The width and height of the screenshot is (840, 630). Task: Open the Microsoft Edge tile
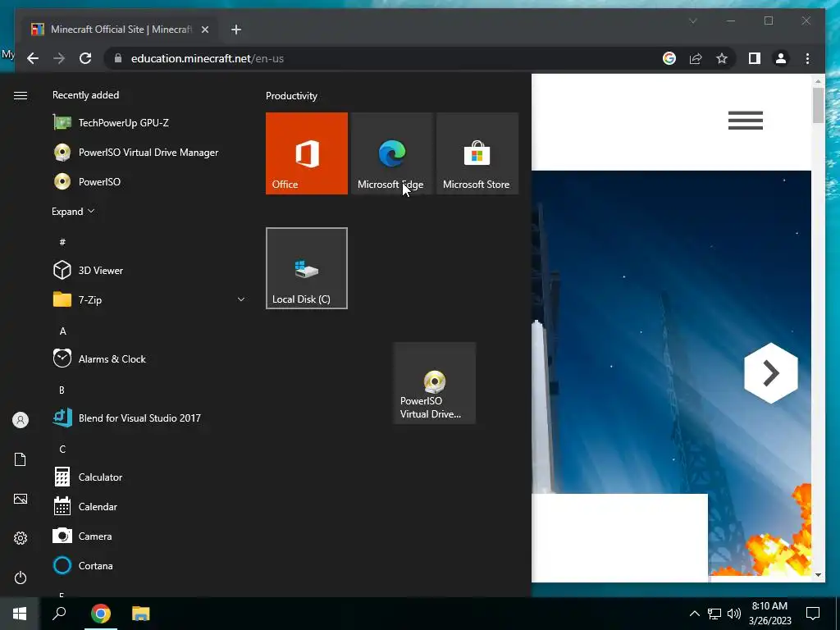(391, 153)
